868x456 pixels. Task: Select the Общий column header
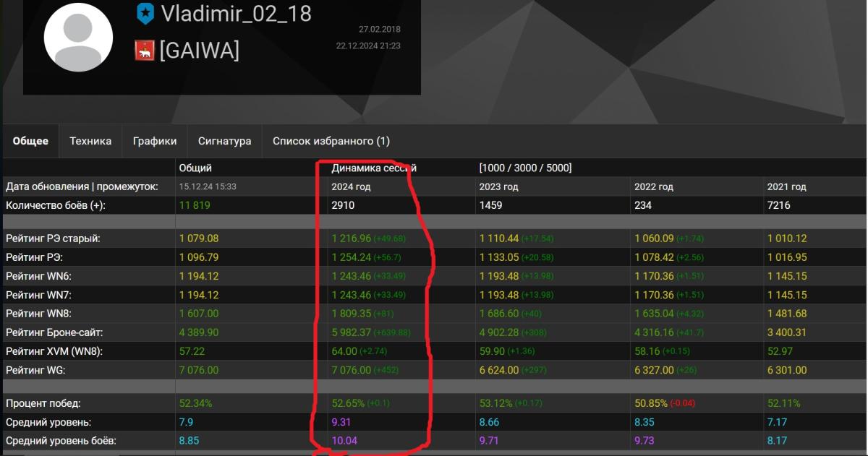click(x=195, y=168)
